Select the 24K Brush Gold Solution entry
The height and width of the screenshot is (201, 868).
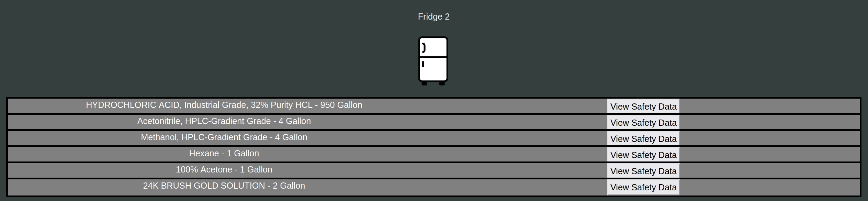224,186
